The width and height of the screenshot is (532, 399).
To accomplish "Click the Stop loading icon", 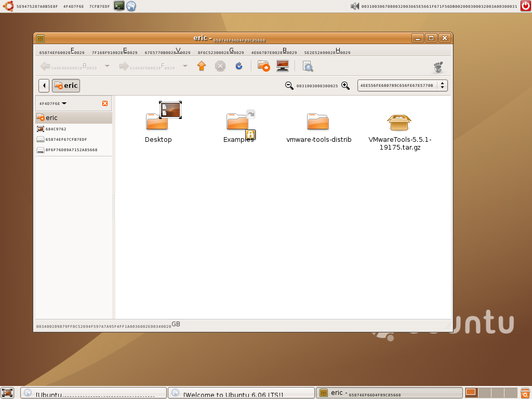I will [220, 66].
